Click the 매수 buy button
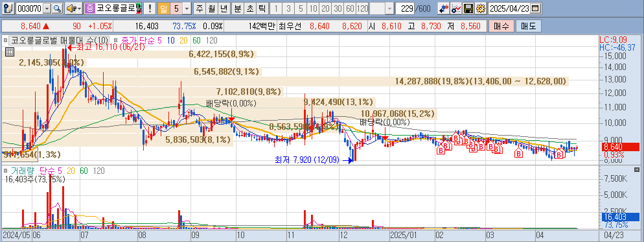This screenshot has width=644, height=242. pyautogui.click(x=501, y=27)
